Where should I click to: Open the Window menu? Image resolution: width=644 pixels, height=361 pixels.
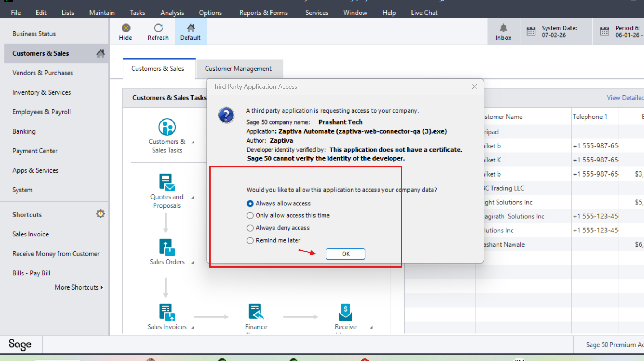(355, 13)
